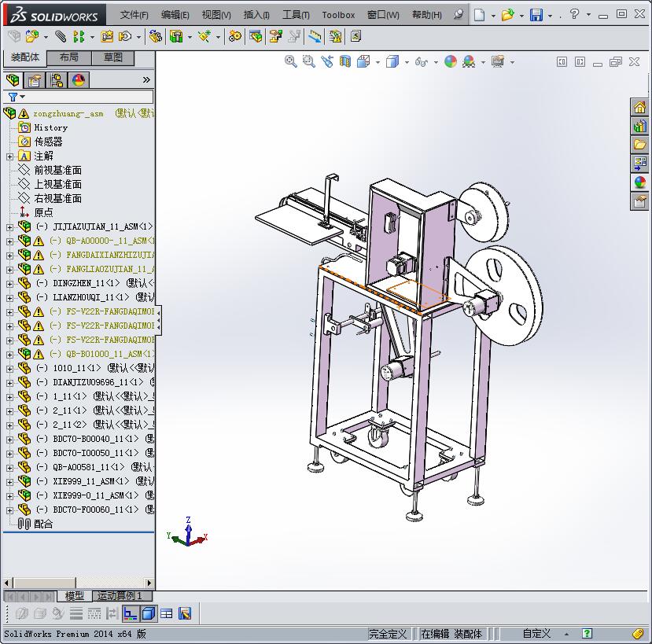The height and width of the screenshot is (644, 652).
Task: Open the 工具(T) menu
Action: pyautogui.click(x=296, y=15)
